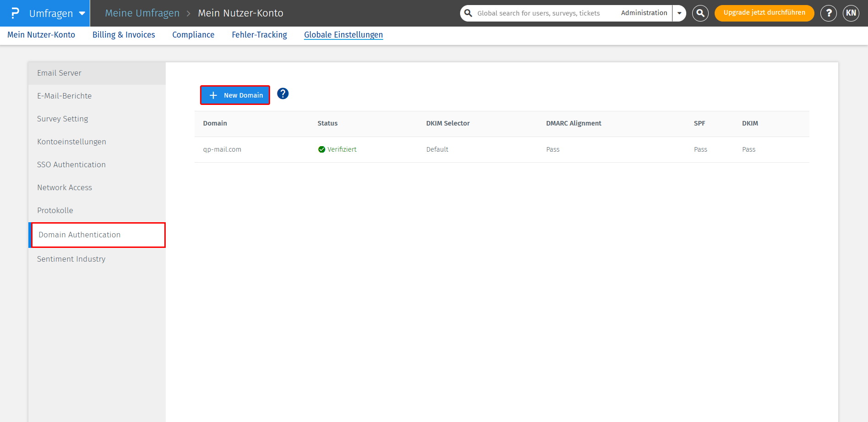Viewport: 868px width, 422px height.
Task: Switch to the Billing & Invoices tab
Action: (124, 35)
